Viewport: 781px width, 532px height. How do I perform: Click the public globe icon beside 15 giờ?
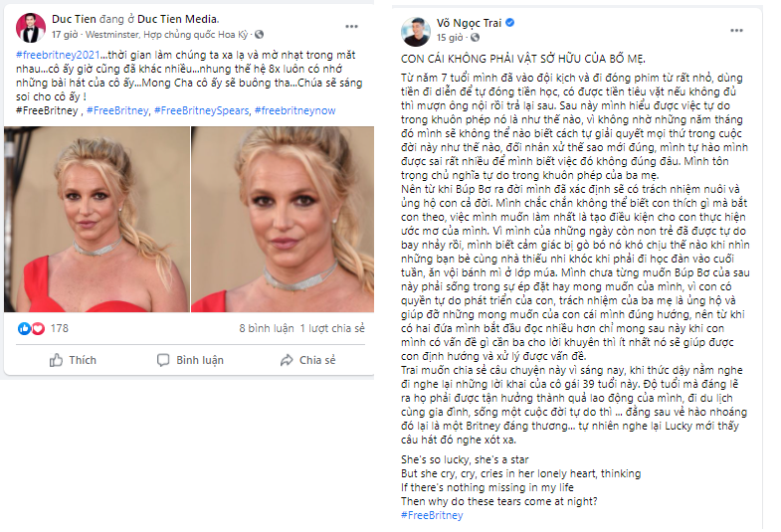(475, 38)
